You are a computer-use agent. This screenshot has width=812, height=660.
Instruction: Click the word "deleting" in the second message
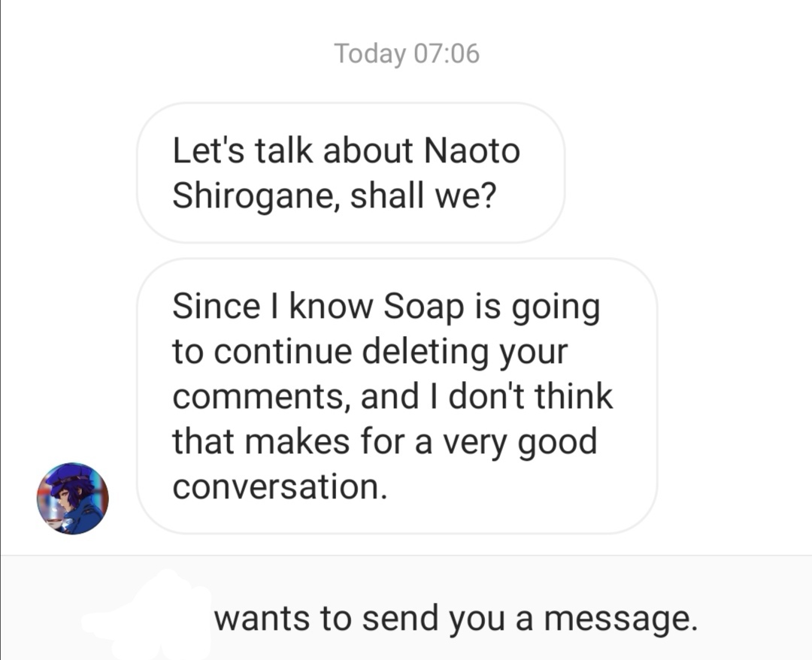tap(425, 352)
